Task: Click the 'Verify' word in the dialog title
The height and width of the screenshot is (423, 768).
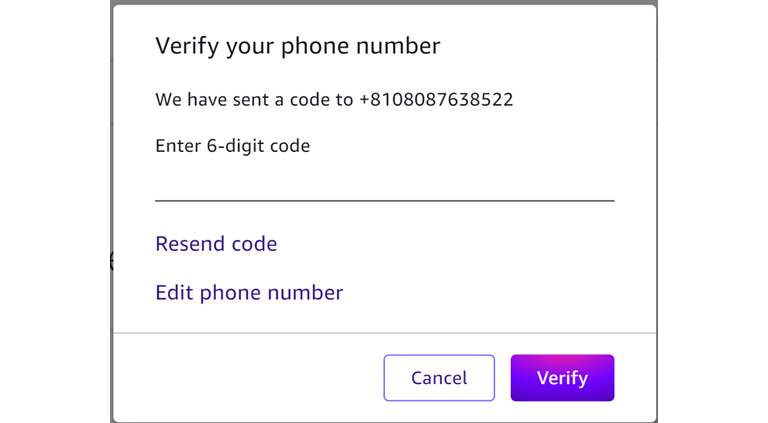Action: [185, 46]
